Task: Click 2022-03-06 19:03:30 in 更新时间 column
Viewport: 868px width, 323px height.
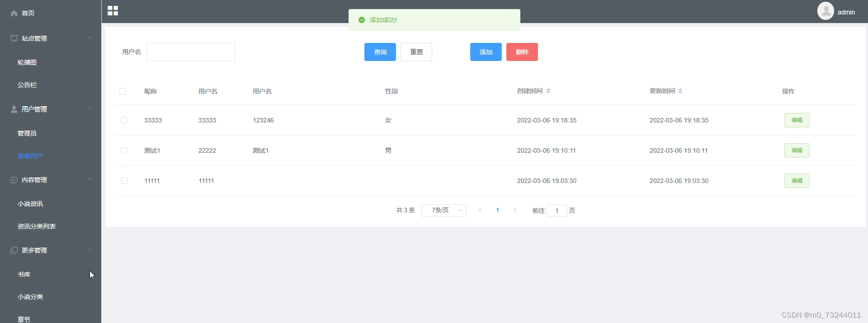Action: point(679,181)
